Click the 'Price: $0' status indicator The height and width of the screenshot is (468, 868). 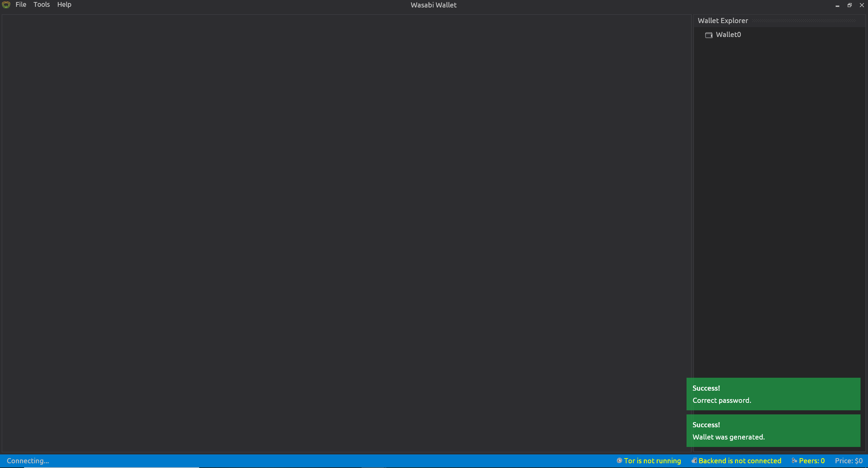pos(849,461)
